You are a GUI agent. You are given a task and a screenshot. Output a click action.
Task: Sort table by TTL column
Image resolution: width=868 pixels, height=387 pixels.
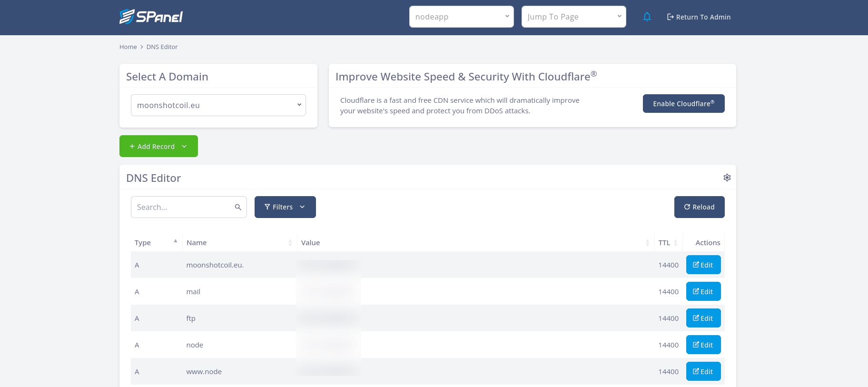click(x=668, y=242)
